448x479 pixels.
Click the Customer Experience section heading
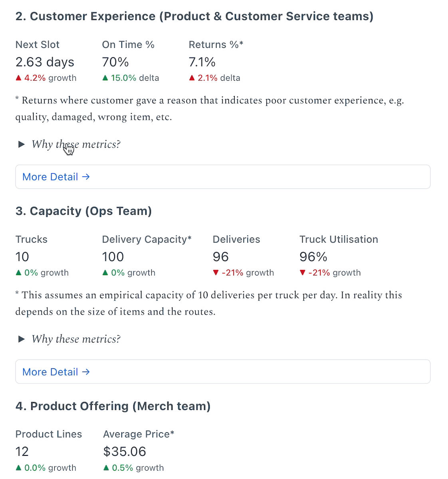(194, 16)
